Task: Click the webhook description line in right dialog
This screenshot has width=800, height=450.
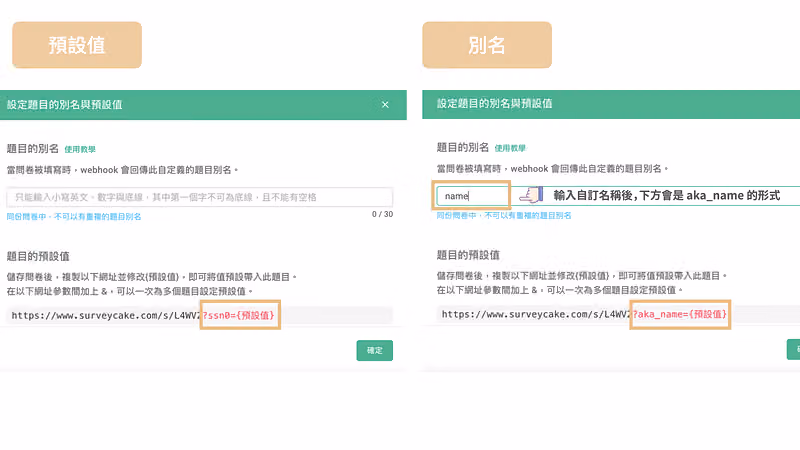Action: click(553, 169)
